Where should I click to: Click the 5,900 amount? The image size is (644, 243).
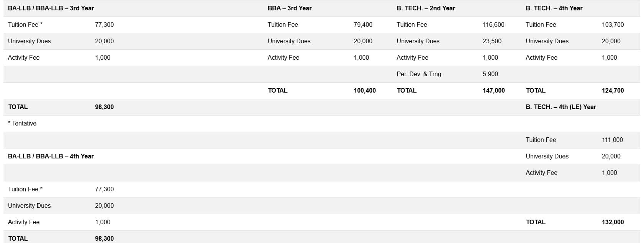(x=490, y=74)
